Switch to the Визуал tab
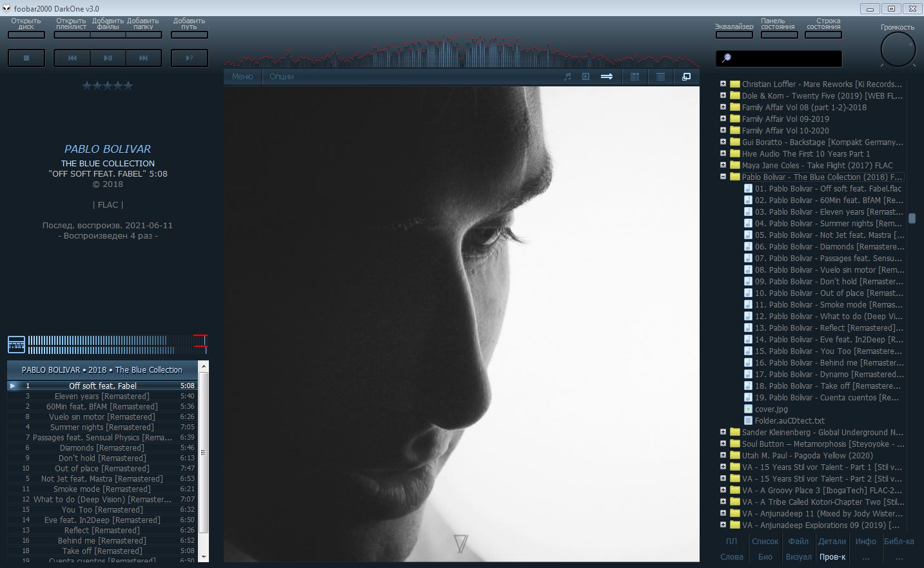The image size is (924, 568). (x=798, y=557)
